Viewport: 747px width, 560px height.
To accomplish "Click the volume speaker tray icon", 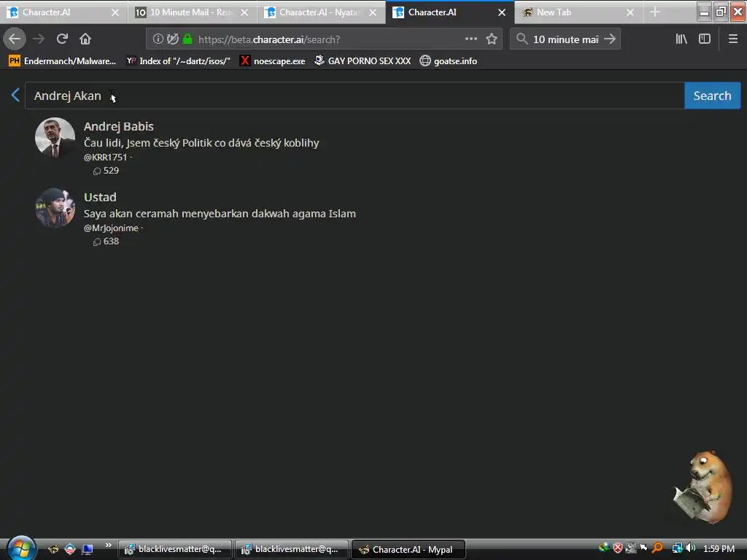I will click(690, 548).
